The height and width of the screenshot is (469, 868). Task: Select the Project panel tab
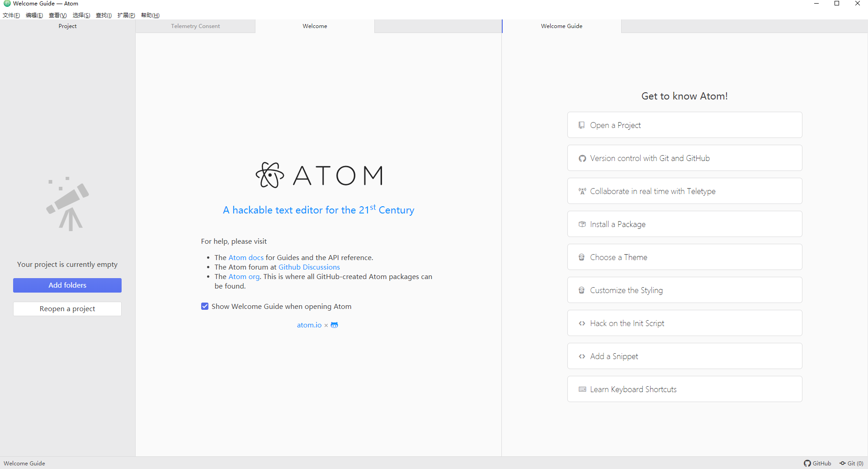click(x=67, y=26)
